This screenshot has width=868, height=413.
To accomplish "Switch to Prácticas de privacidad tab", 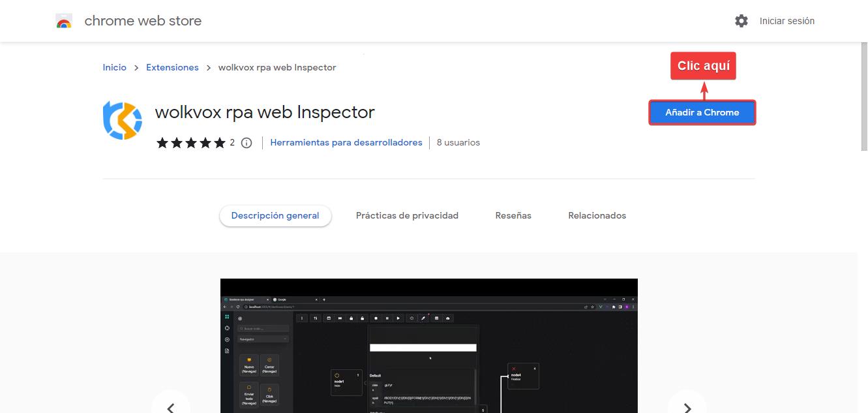I will pyautogui.click(x=407, y=215).
